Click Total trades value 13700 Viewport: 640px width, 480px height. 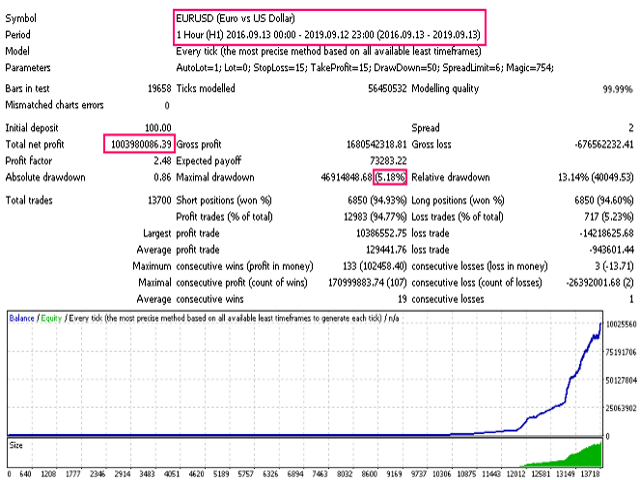(x=159, y=200)
